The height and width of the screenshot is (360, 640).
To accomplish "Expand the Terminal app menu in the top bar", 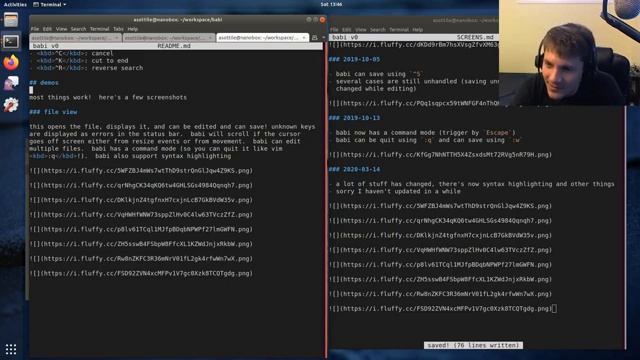I will [50, 4].
